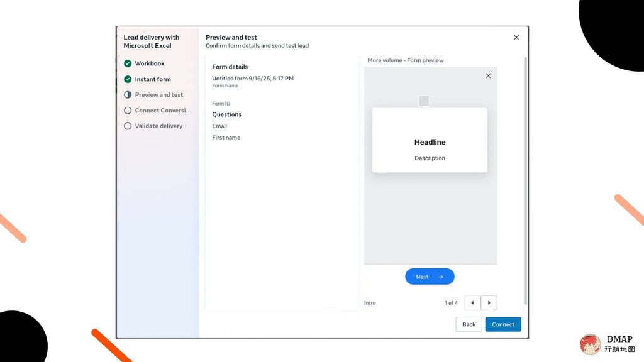Click the DMAP globe logo
644x362 pixels.
590,344
